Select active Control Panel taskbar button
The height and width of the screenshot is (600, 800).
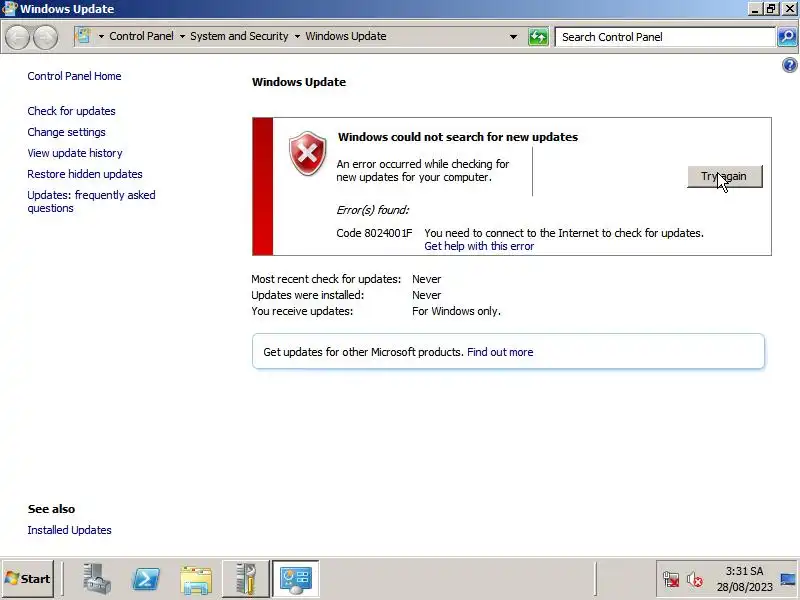click(296, 579)
